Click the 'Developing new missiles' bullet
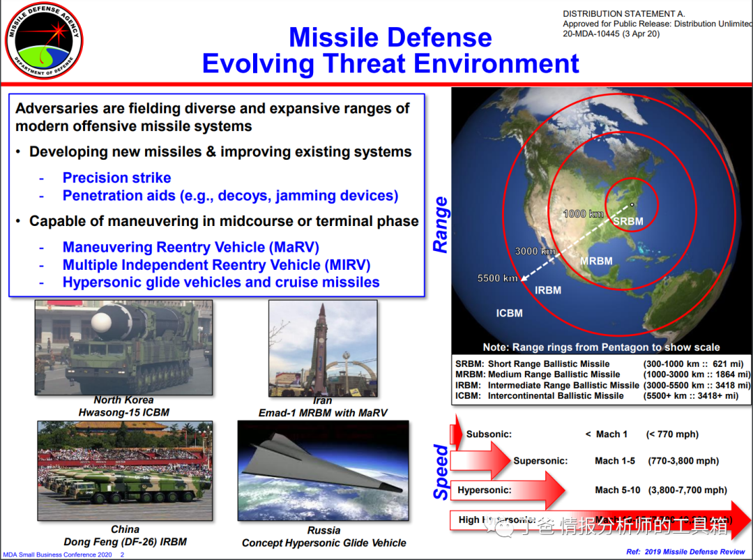The width and height of the screenshot is (753, 560). [220, 152]
